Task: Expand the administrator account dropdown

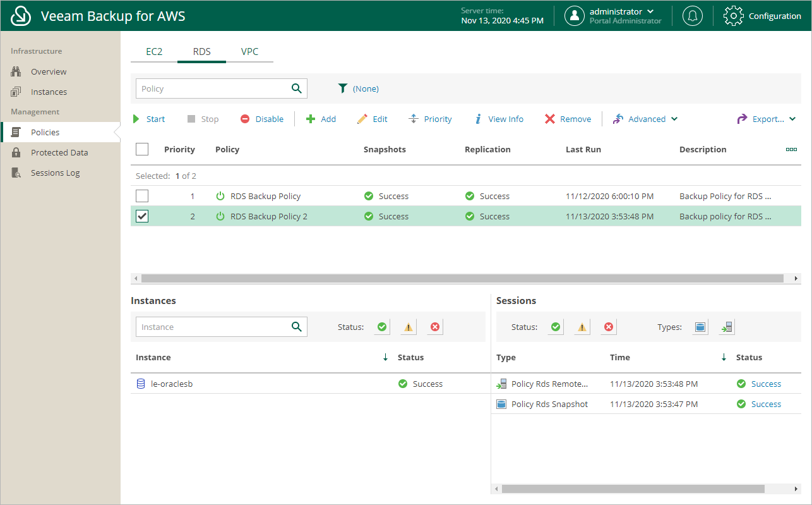Action: 650,11
